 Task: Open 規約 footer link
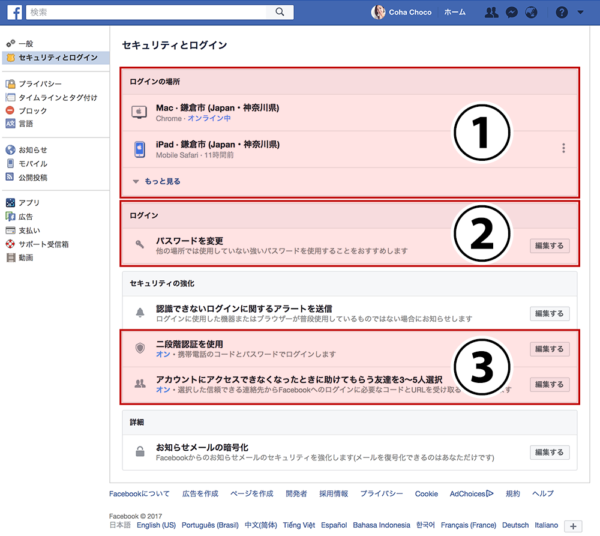coord(513,494)
